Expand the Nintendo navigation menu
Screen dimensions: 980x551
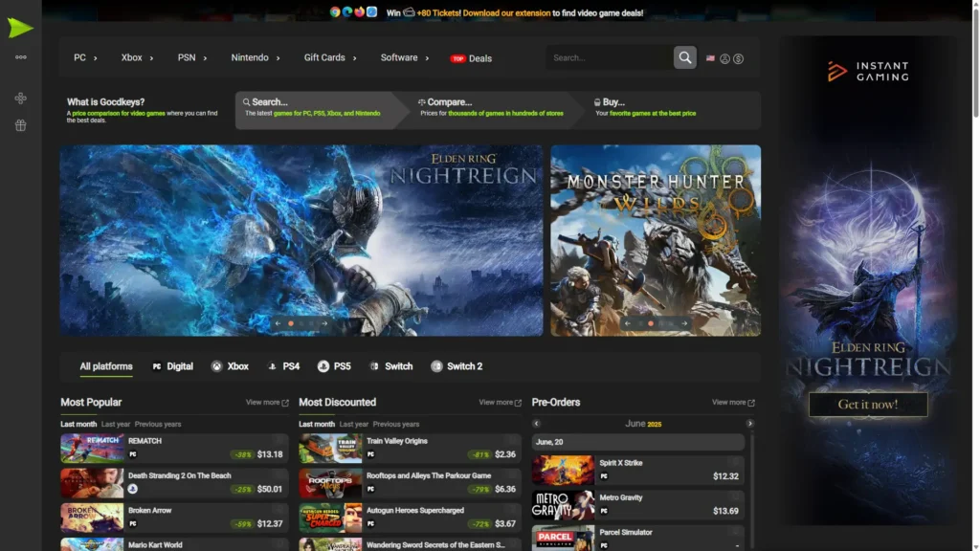[x=256, y=57]
